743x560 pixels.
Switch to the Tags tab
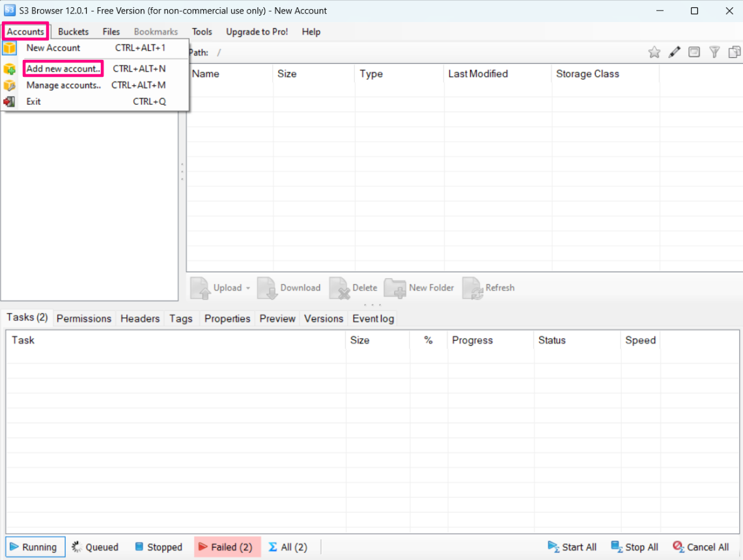coord(181,318)
